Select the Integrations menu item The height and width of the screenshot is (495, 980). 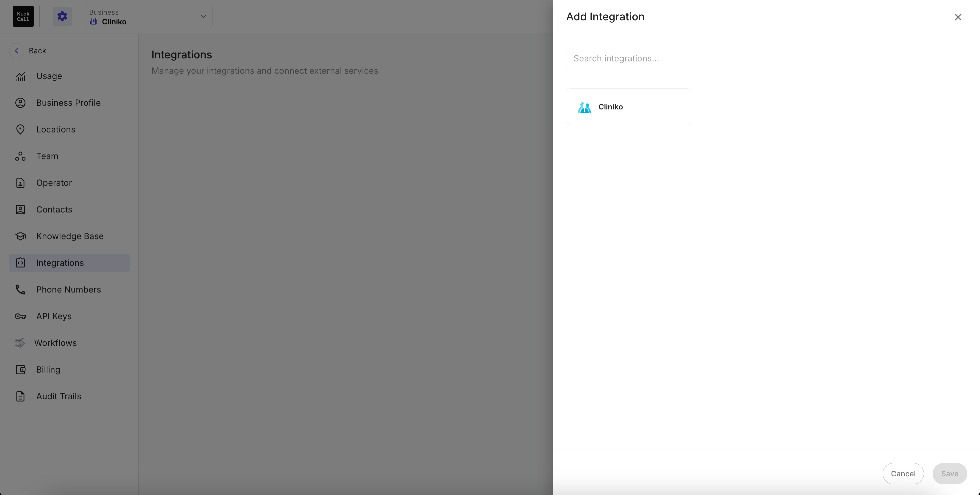[69, 263]
